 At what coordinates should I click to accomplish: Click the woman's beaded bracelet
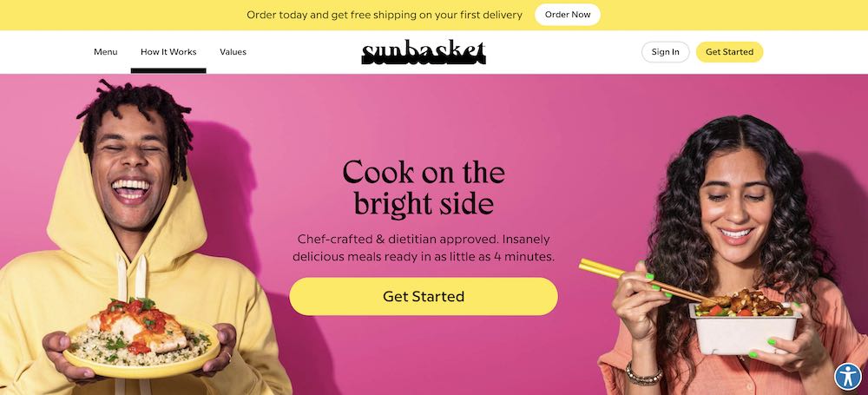coord(643,374)
